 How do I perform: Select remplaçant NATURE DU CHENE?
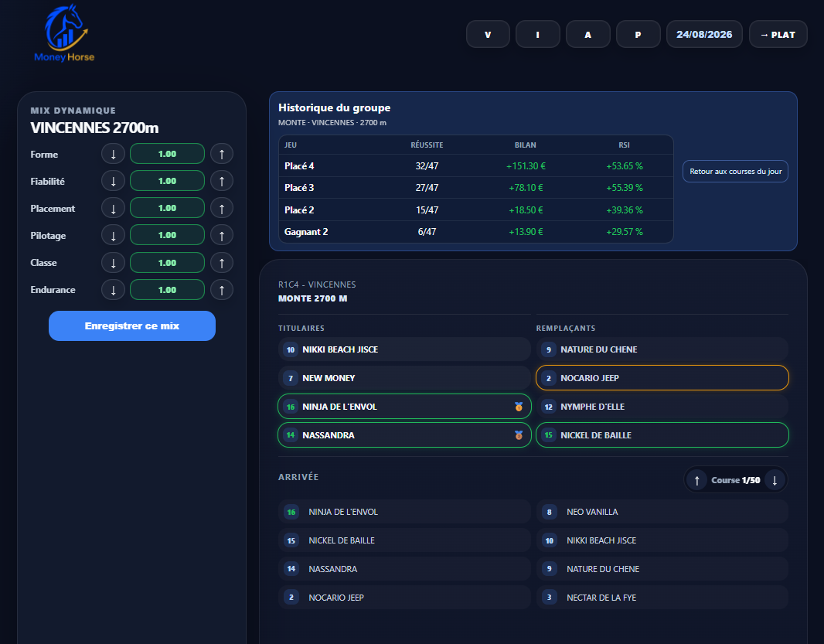[x=662, y=349]
